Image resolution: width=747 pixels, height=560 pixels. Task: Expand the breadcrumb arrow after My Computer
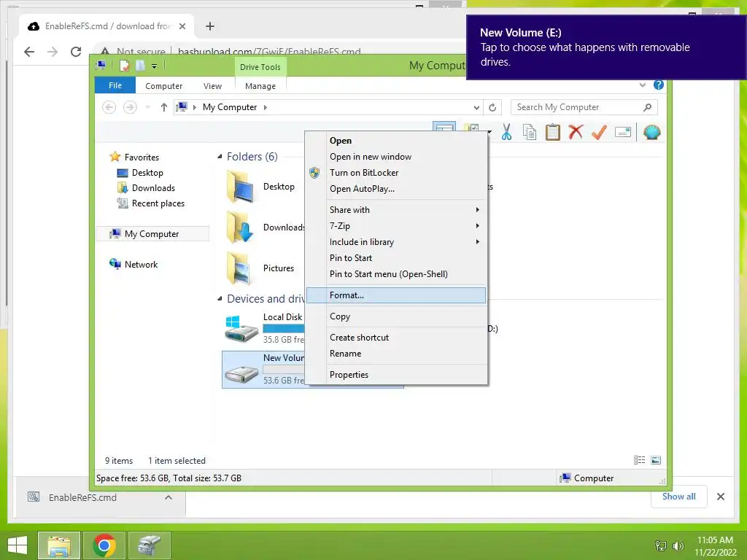click(266, 108)
